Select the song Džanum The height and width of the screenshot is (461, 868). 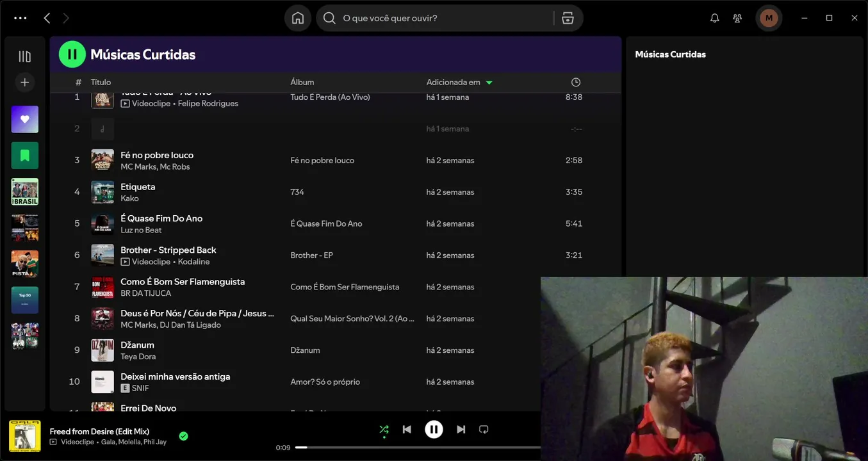click(137, 344)
